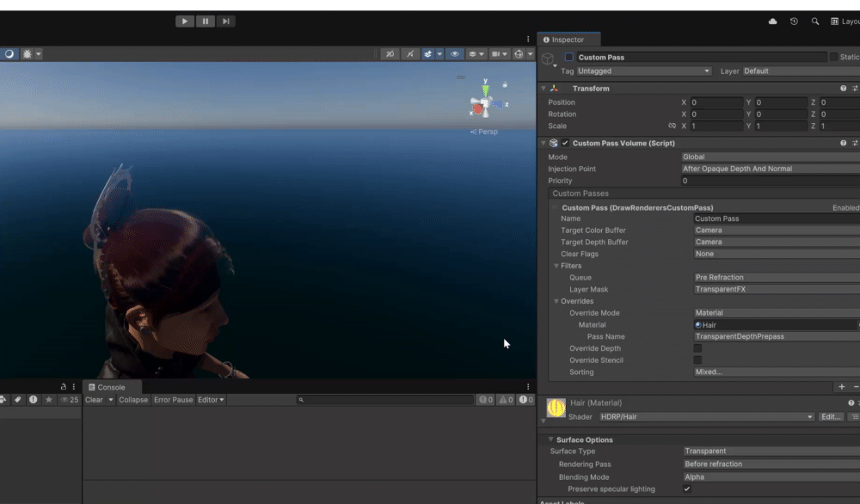The height and width of the screenshot is (504, 860).
Task: Uncheck Preserve specular lighting checkbox
Action: point(687,489)
